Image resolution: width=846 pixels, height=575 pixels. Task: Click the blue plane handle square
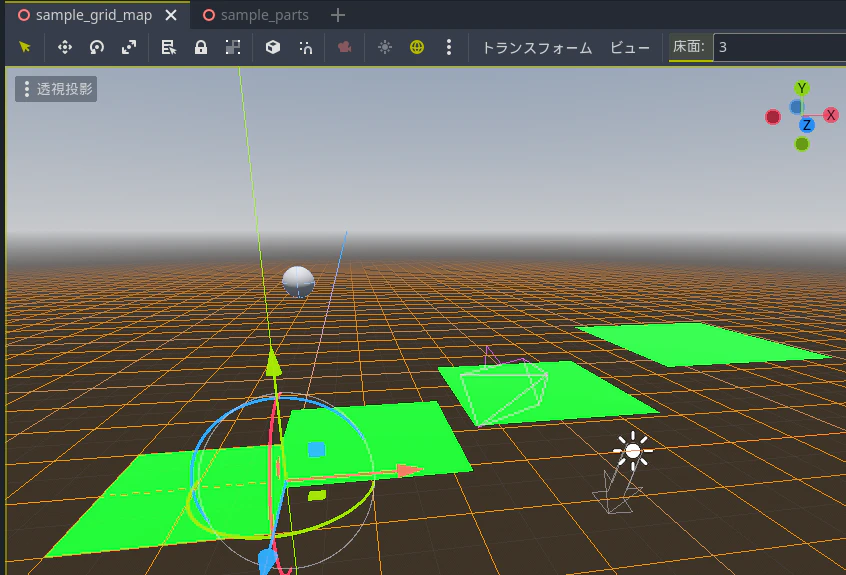pos(316,449)
